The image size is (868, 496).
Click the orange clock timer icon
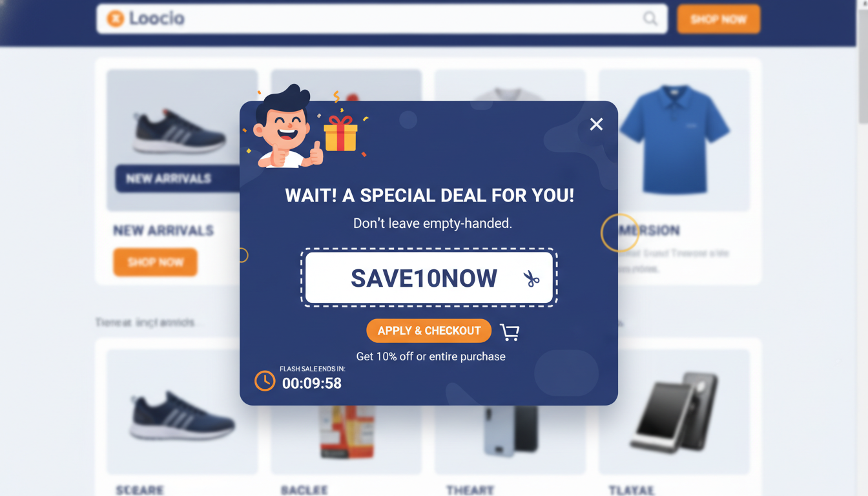[x=265, y=380]
